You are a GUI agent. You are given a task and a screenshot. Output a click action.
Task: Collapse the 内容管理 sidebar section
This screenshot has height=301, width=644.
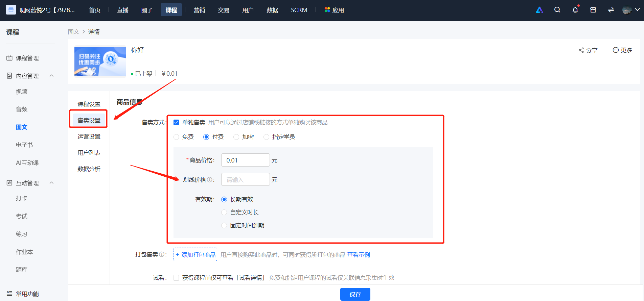click(52, 76)
